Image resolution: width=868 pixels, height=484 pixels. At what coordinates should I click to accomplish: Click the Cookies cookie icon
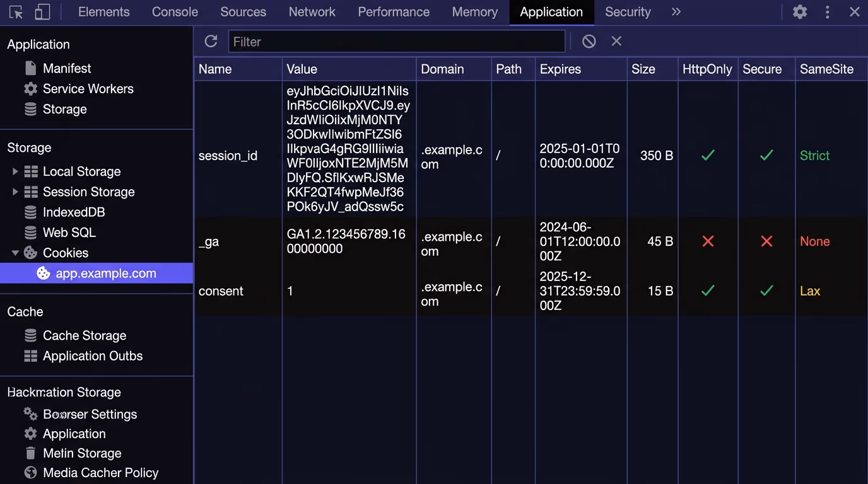point(30,253)
